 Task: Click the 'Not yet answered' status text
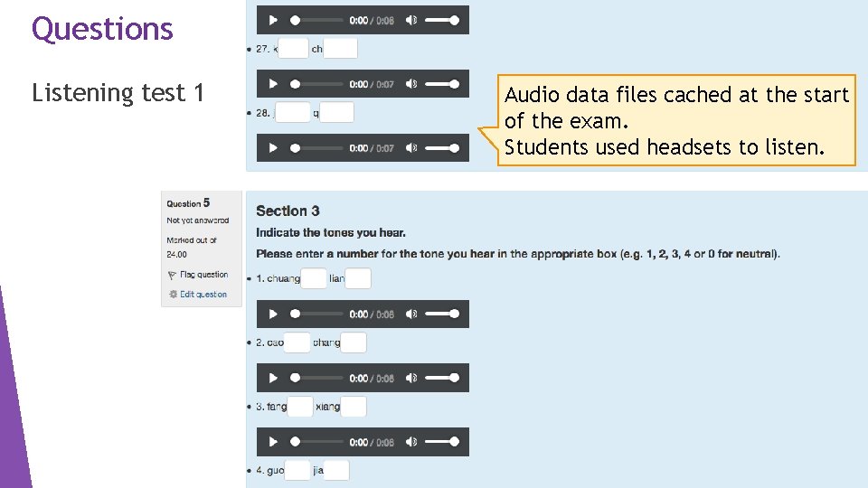pos(198,221)
